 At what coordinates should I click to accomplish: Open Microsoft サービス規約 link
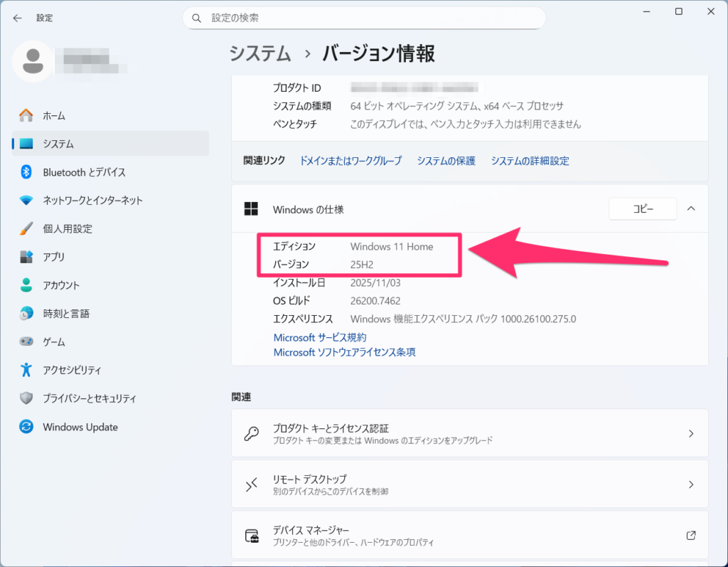320,337
